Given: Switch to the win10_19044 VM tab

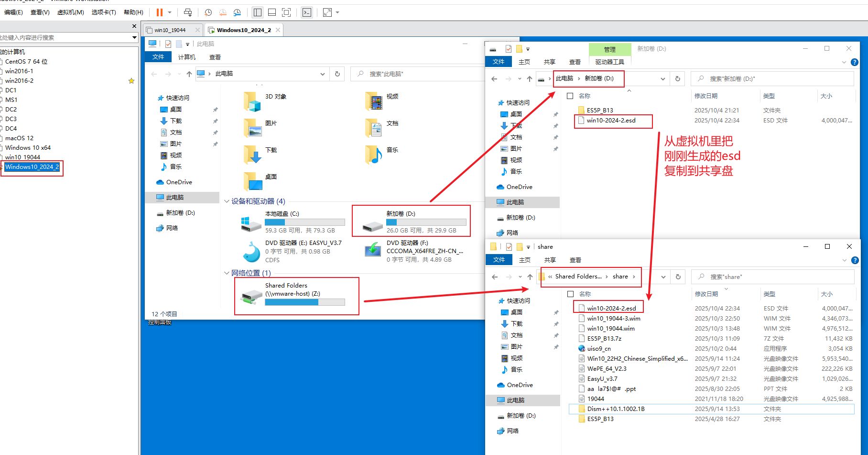Looking at the screenshot, I should [x=170, y=30].
